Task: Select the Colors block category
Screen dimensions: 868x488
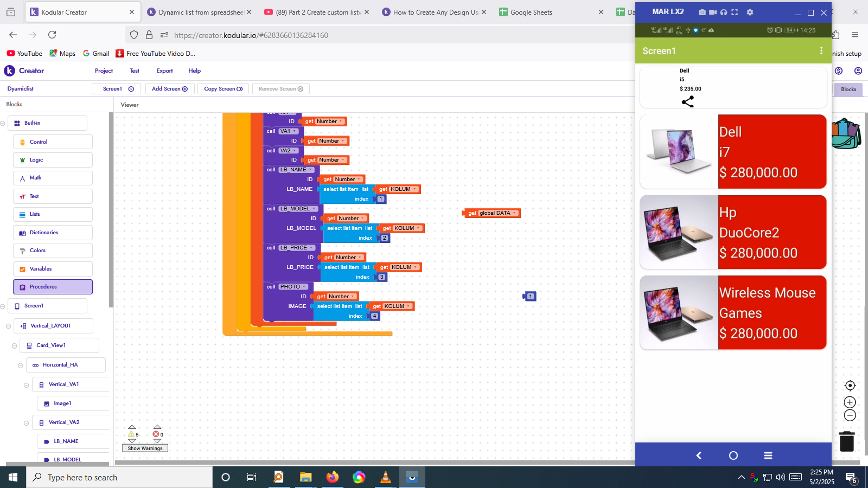Action: click(x=53, y=251)
